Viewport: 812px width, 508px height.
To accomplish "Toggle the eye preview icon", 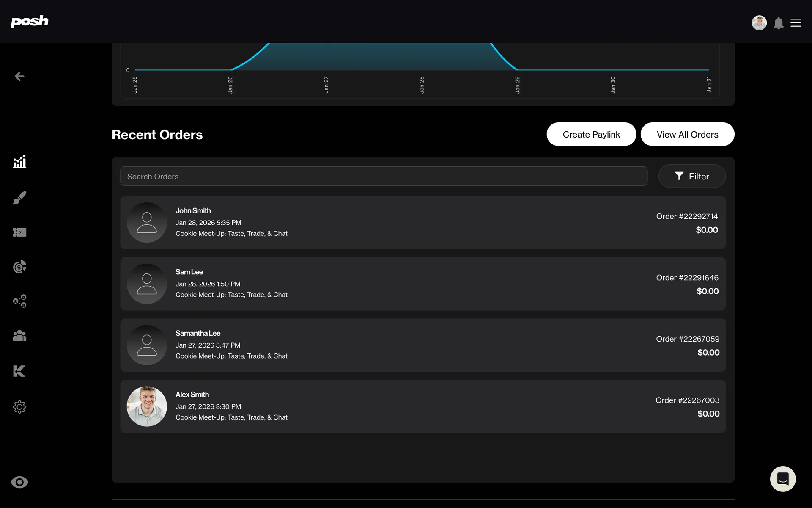I will click(19, 482).
